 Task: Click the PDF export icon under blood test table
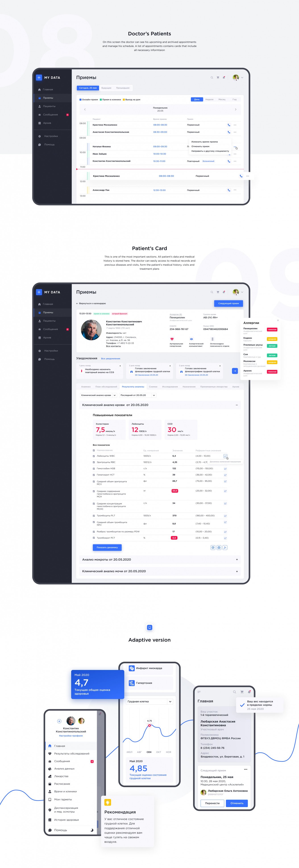225,548
